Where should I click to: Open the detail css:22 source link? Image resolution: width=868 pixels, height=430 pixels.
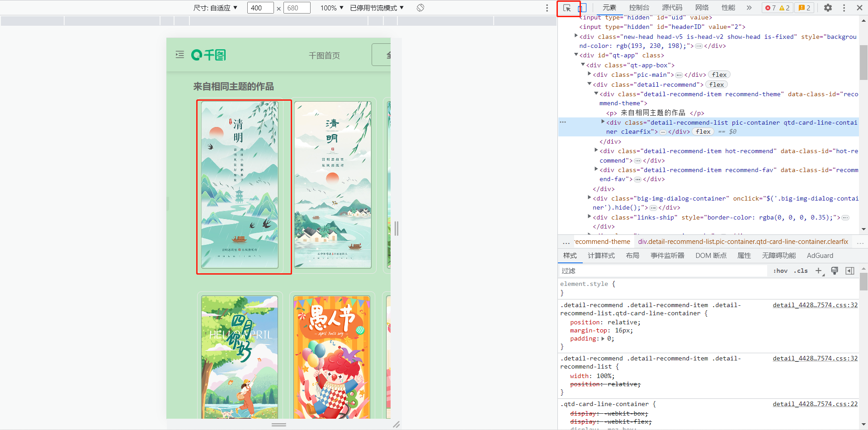815,404
